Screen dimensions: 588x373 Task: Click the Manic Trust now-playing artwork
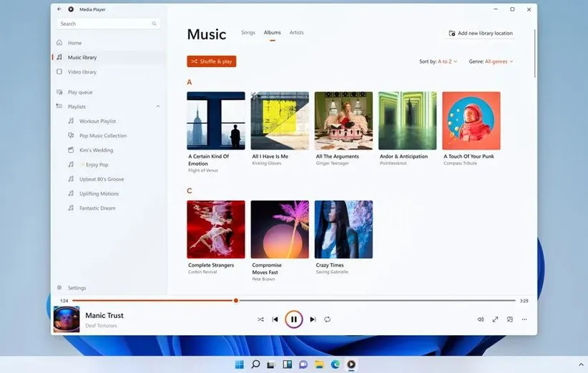point(67,319)
